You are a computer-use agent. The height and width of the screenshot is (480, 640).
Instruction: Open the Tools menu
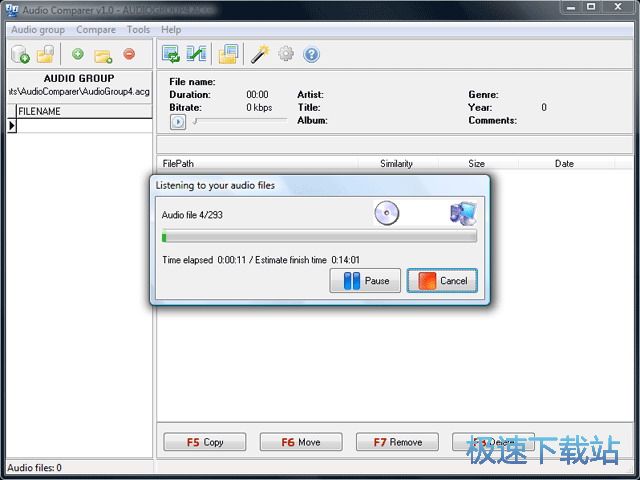coord(138,30)
